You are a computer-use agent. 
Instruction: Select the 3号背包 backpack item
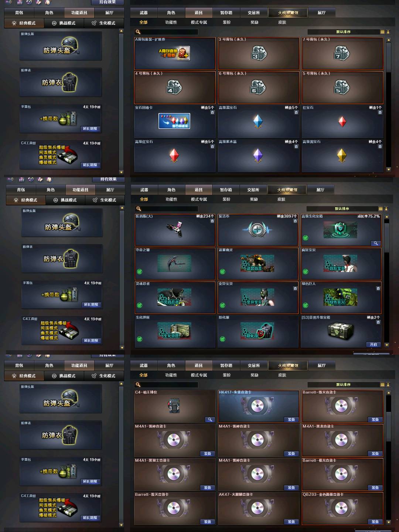259,54
